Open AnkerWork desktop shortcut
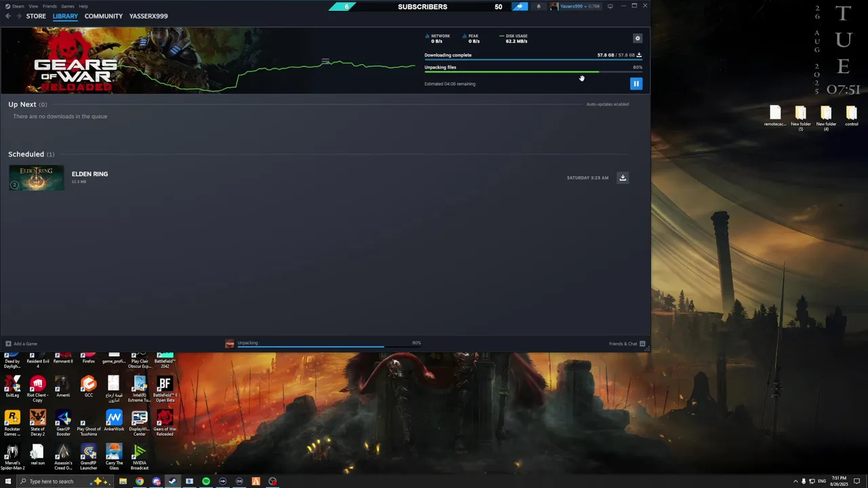The width and height of the screenshot is (868, 488). (x=114, y=422)
